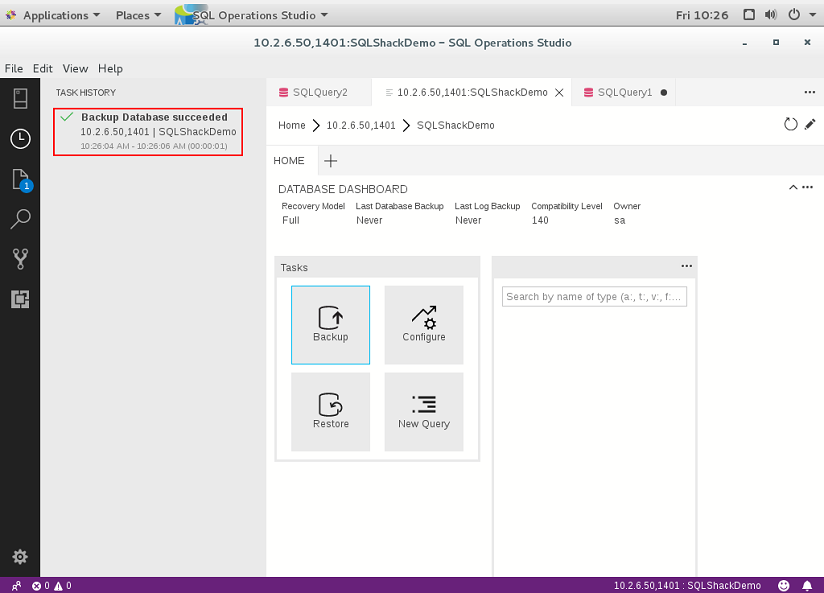Open Task History clock icon

(x=20, y=139)
